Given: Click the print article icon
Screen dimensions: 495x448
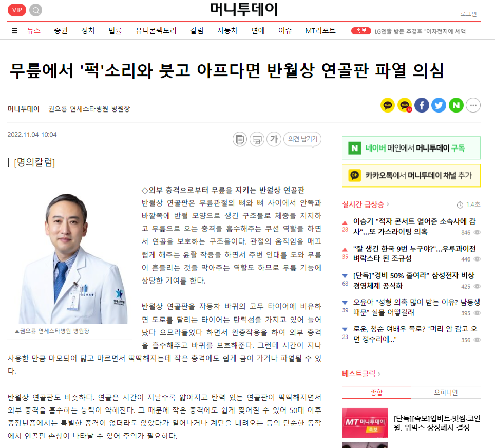Looking at the screenshot, I should [257, 139].
